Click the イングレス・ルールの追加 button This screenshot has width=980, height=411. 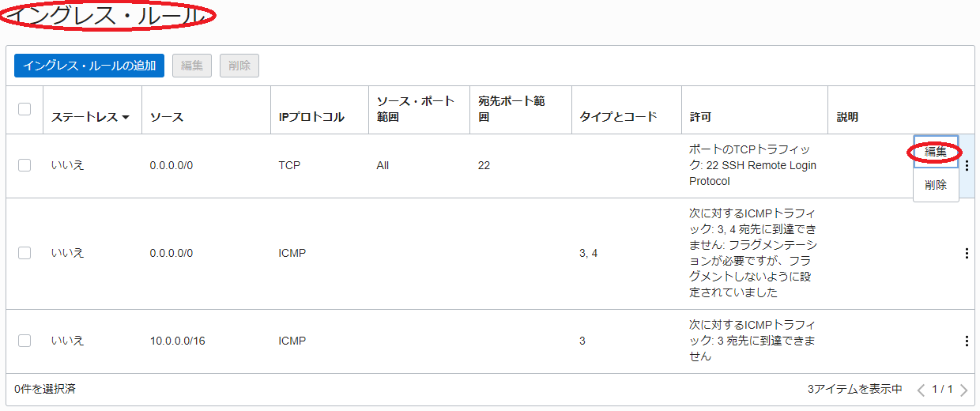click(89, 66)
